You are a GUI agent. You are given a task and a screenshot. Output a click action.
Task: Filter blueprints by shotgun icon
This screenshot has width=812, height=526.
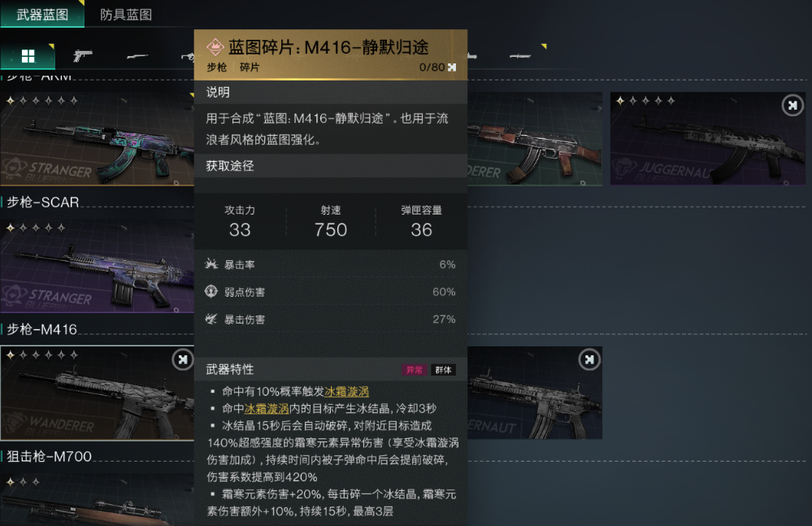137,56
